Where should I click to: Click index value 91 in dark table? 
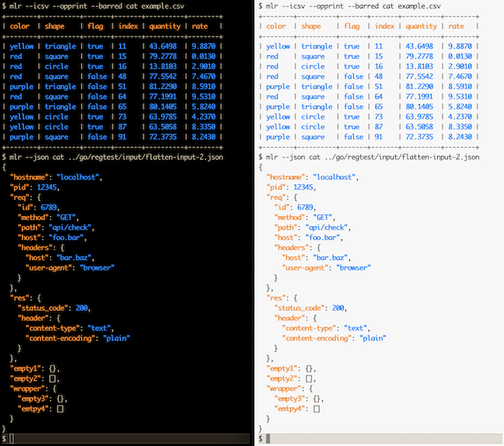point(122,137)
